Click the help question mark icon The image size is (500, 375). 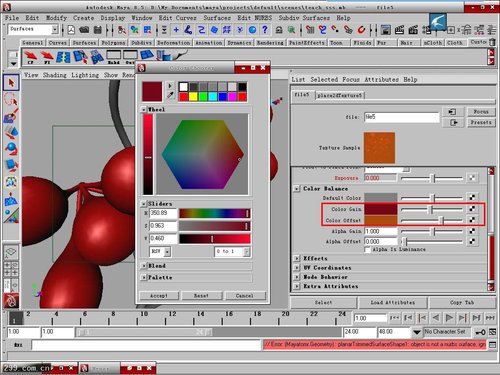coord(265,30)
